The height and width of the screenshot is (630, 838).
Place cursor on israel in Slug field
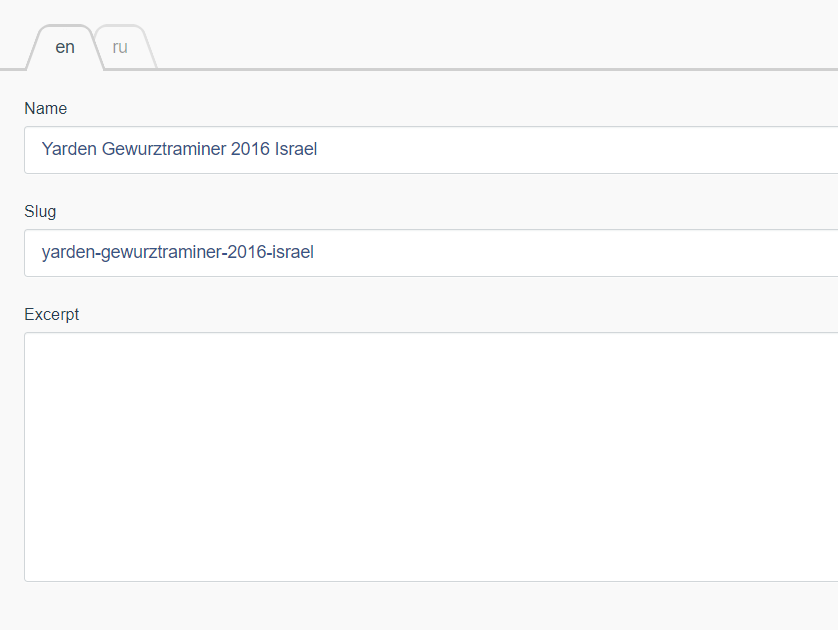292,252
